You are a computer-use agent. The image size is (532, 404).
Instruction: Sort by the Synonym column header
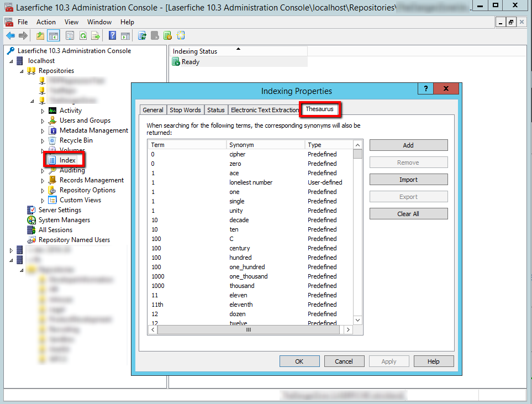266,145
